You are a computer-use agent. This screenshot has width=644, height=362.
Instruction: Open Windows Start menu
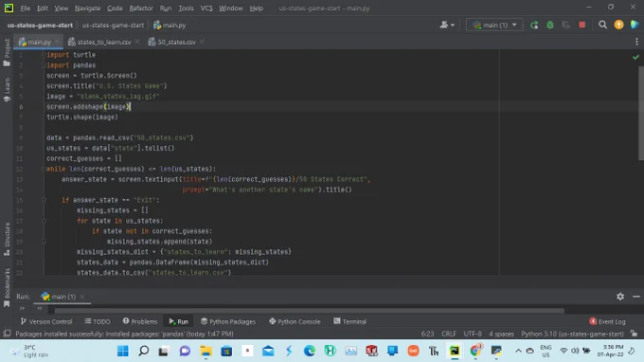pyautogui.click(x=123, y=351)
